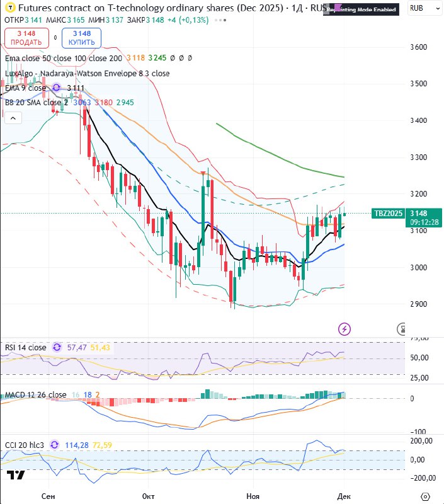Screen dimensions: 444x504
Task: Click the Окт label on the time axis
Action: [149, 496]
